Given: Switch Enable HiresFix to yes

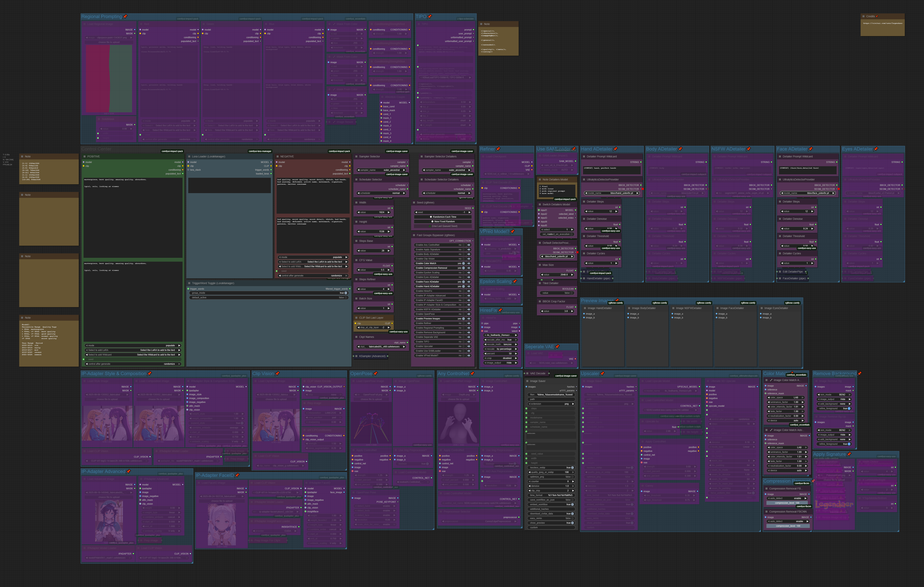Looking at the screenshot, I should click(464, 291).
